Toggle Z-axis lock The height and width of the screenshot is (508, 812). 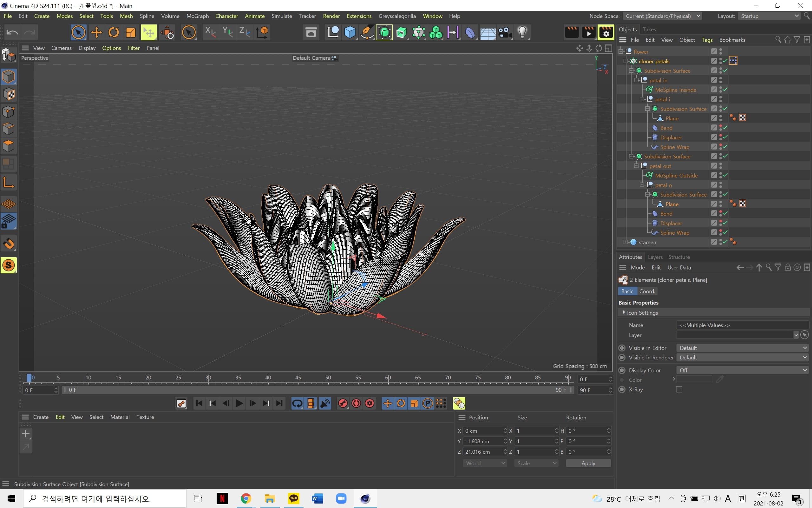245,33
